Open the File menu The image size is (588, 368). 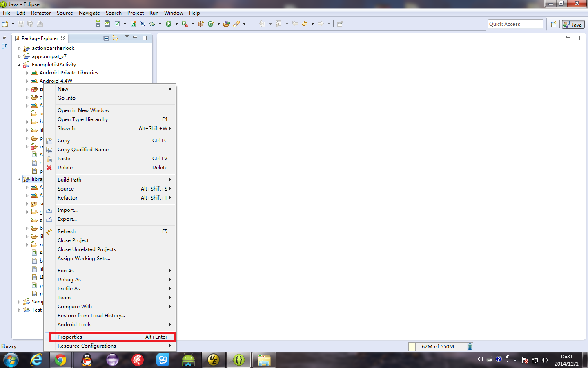[x=7, y=13]
